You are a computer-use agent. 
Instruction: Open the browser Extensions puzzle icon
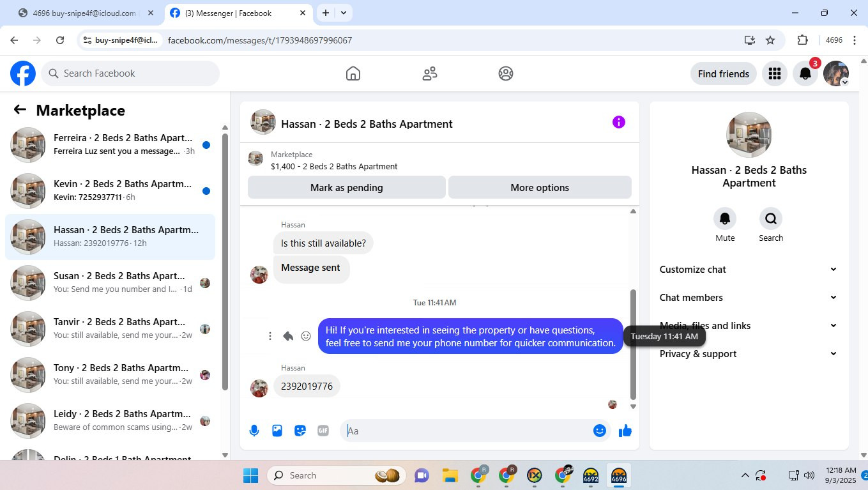tap(803, 40)
